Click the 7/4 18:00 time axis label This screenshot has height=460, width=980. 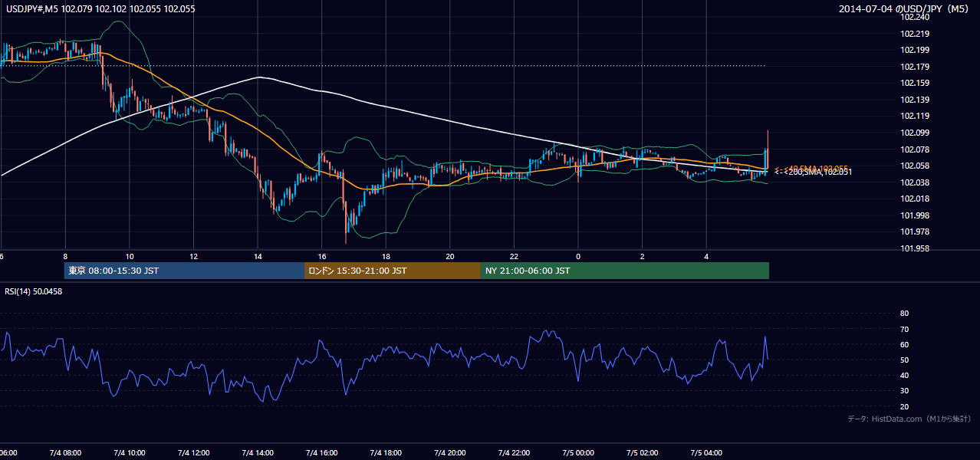pyautogui.click(x=386, y=452)
